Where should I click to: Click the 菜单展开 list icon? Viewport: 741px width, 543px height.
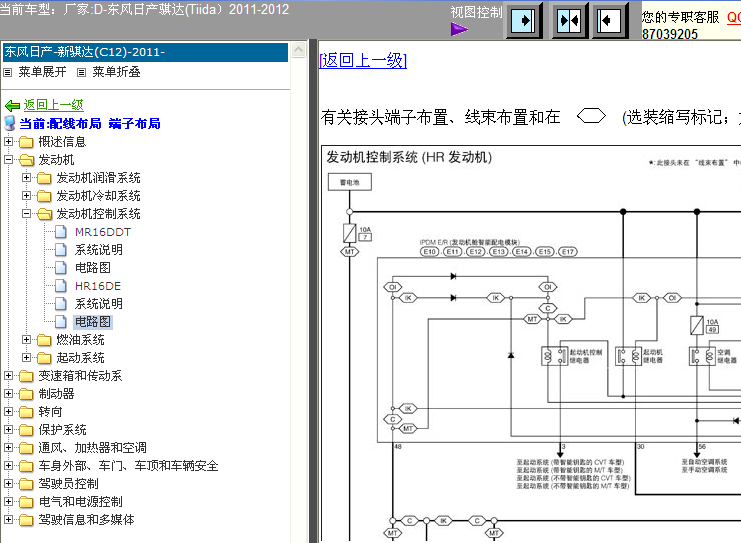point(8,72)
